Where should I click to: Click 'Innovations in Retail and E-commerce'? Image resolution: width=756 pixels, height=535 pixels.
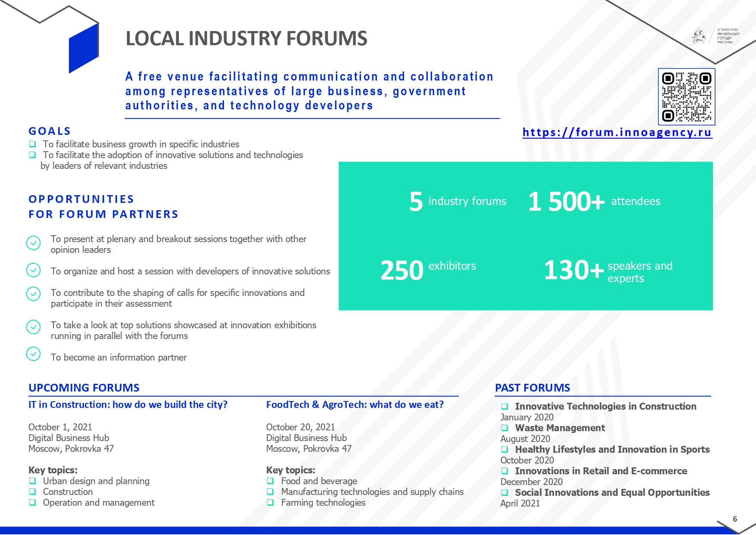pos(601,471)
